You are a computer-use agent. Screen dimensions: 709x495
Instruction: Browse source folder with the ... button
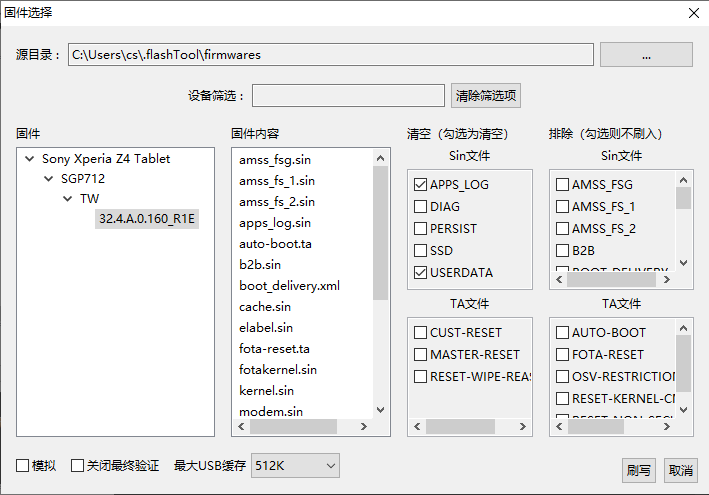[x=646, y=55]
